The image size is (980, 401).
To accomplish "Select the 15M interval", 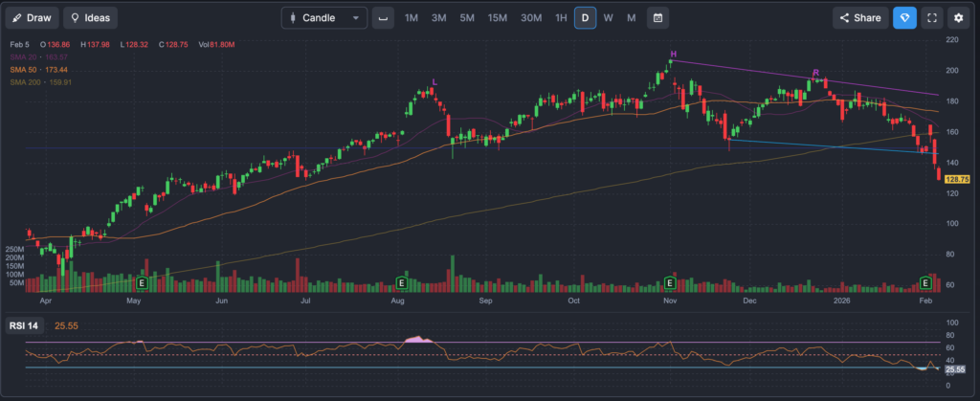I will tap(497, 17).
